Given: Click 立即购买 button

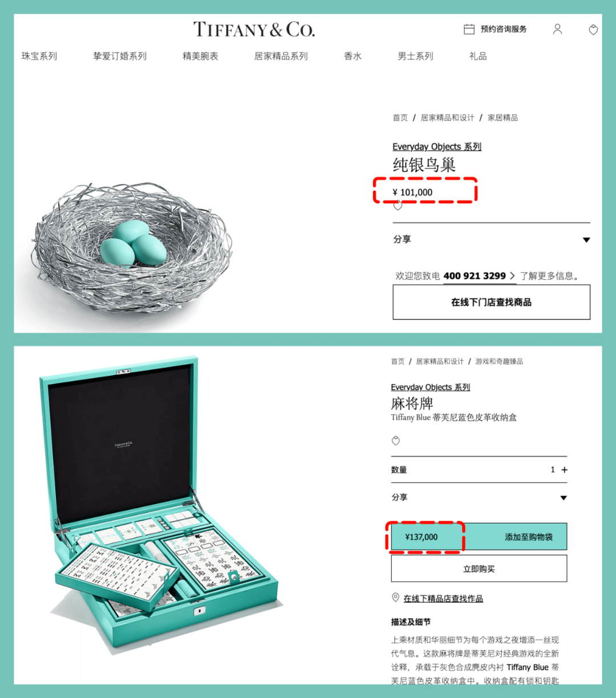Looking at the screenshot, I should [479, 569].
